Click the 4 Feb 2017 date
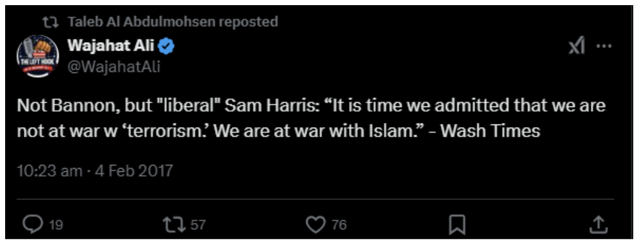The image size is (644, 245). (x=134, y=171)
